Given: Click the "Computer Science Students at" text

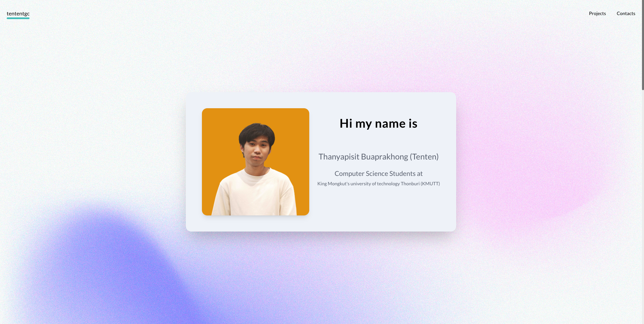Looking at the screenshot, I should [378, 174].
